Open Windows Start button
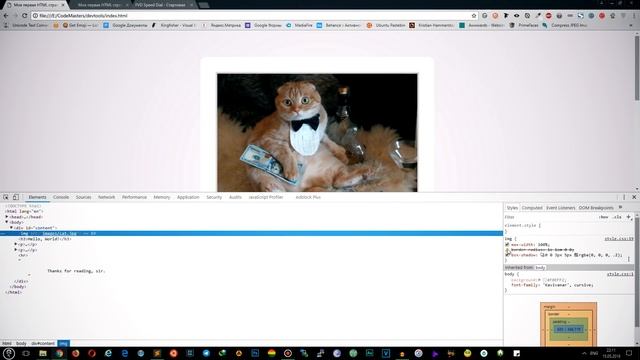The width and height of the screenshot is (640, 360). pos(9,353)
